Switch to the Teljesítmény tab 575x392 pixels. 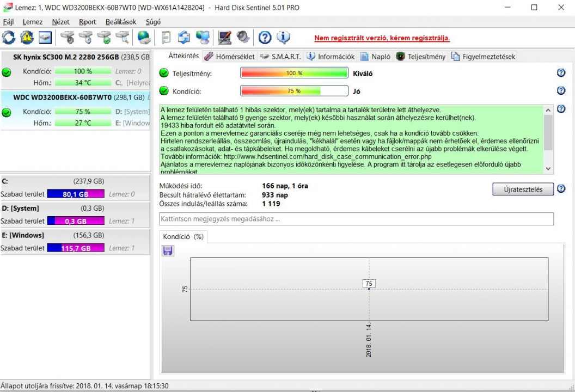point(421,57)
